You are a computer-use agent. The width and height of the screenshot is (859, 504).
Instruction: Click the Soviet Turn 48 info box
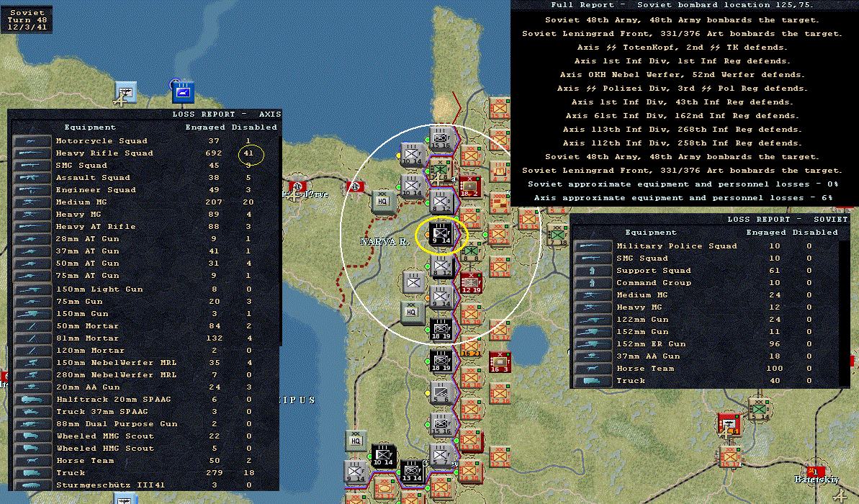(27, 19)
